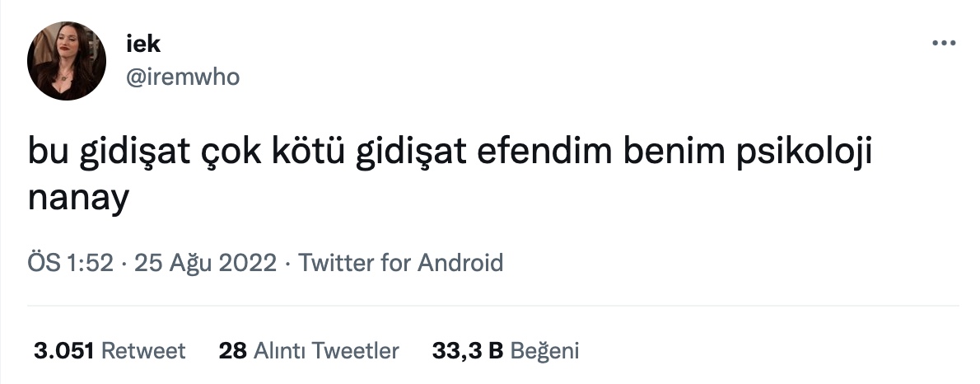Open the Retweet list label
This screenshot has width=980, height=384.
click(143, 351)
